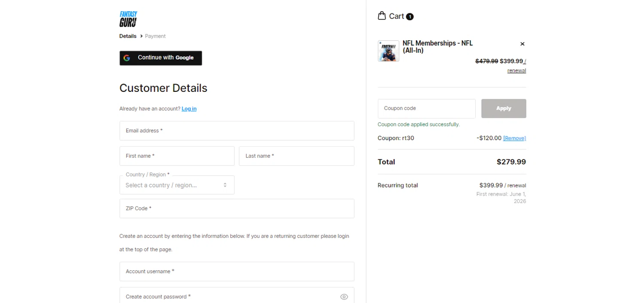This screenshot has height=303, width=644.
Task: Select the Last name input field
Action: click(x=296, y=156)
